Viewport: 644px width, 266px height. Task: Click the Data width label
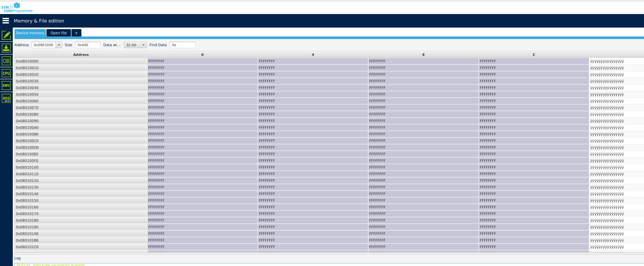[112, 45]
